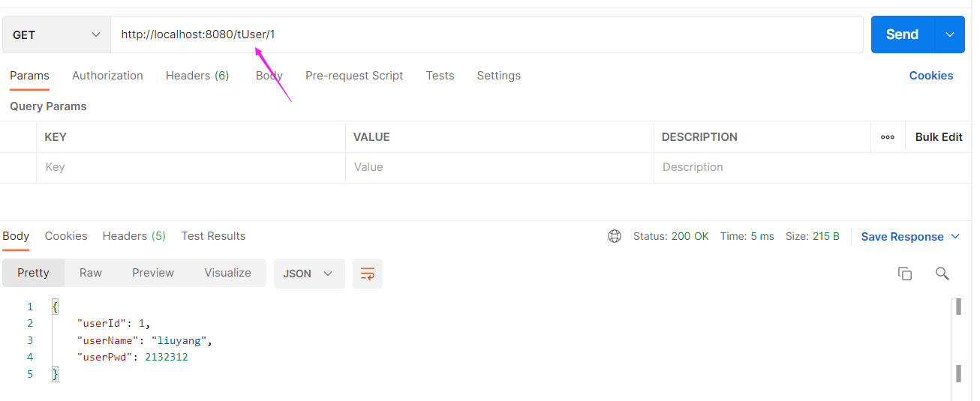The image size is (980, 401).
Task: Click Bulk Edit for query params
Action: 939,137
